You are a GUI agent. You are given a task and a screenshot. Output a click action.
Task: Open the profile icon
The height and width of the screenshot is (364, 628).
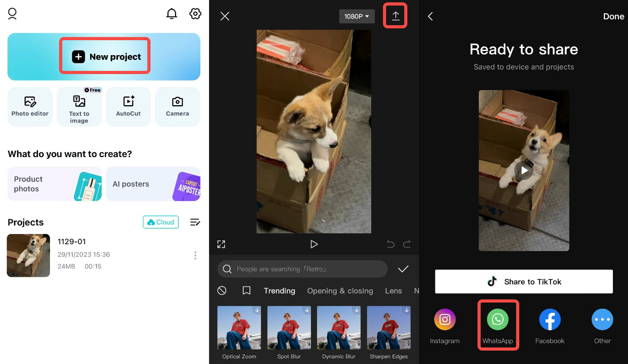click(12, 14)
